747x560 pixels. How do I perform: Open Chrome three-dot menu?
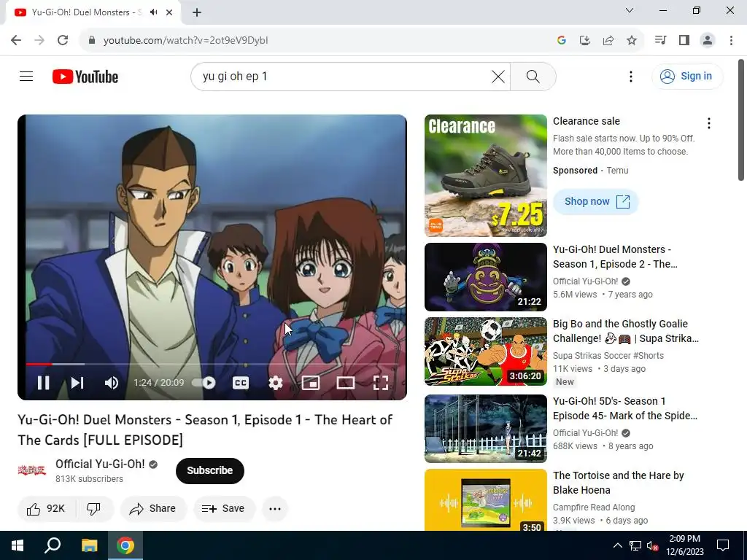point(731,40)
